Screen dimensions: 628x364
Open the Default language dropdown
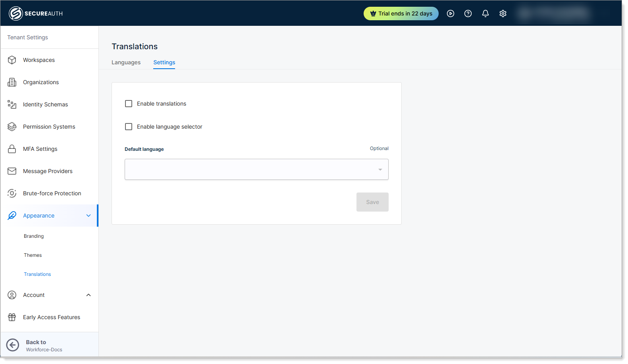tap(256, 169)
